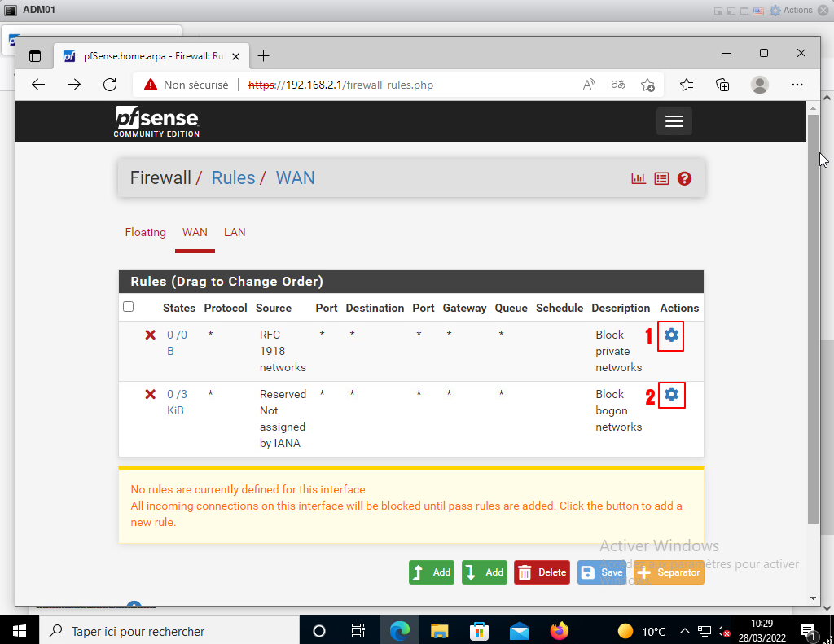Toggle the select-all rules checkbox
The width and height of the screenshot is (834, 644).
point(128,307)
